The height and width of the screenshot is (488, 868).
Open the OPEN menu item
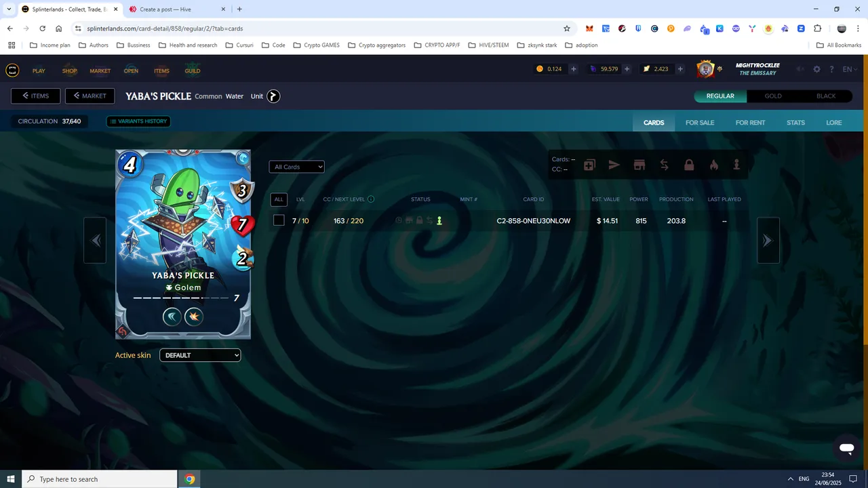coord(131,70)
